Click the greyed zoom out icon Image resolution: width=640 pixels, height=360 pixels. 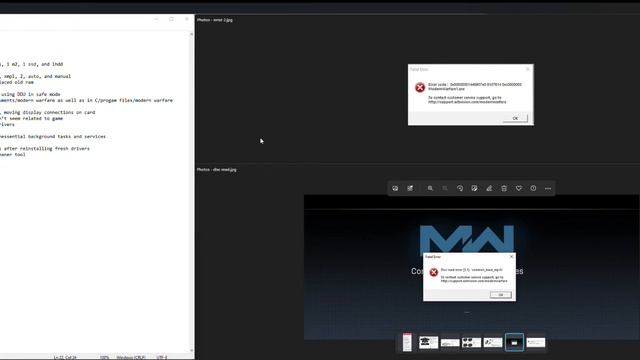(x=445, y=188)
